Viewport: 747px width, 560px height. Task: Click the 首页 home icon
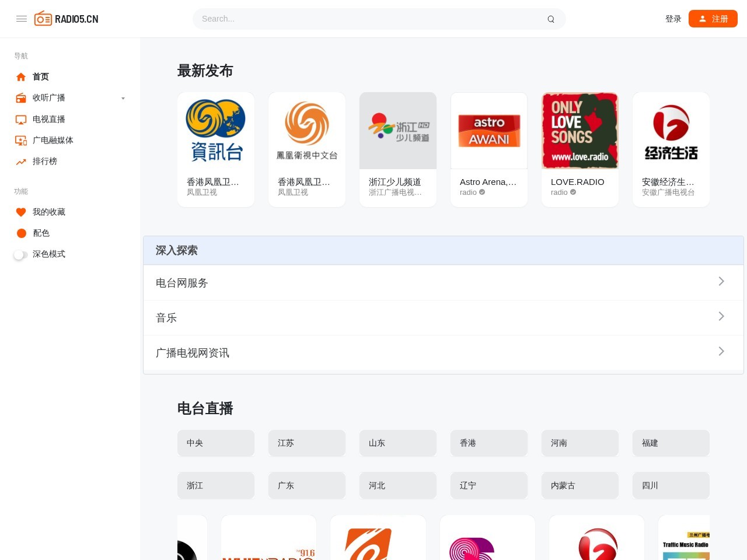21,77
